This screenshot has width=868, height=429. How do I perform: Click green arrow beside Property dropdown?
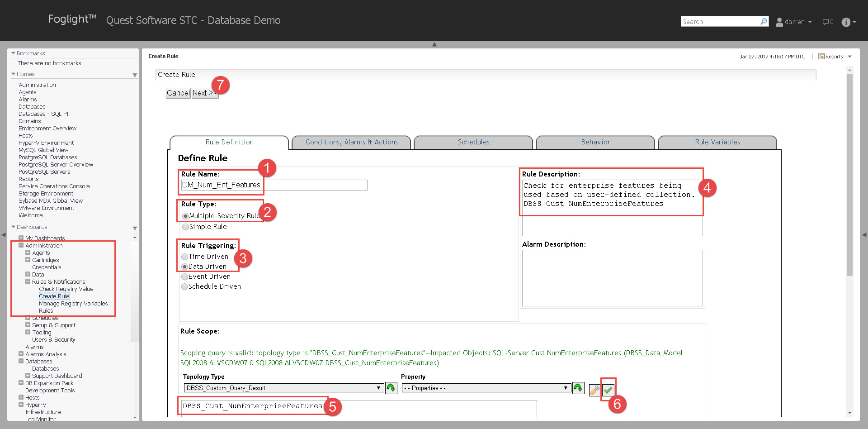pyautogui.click(x=578, y=388)
